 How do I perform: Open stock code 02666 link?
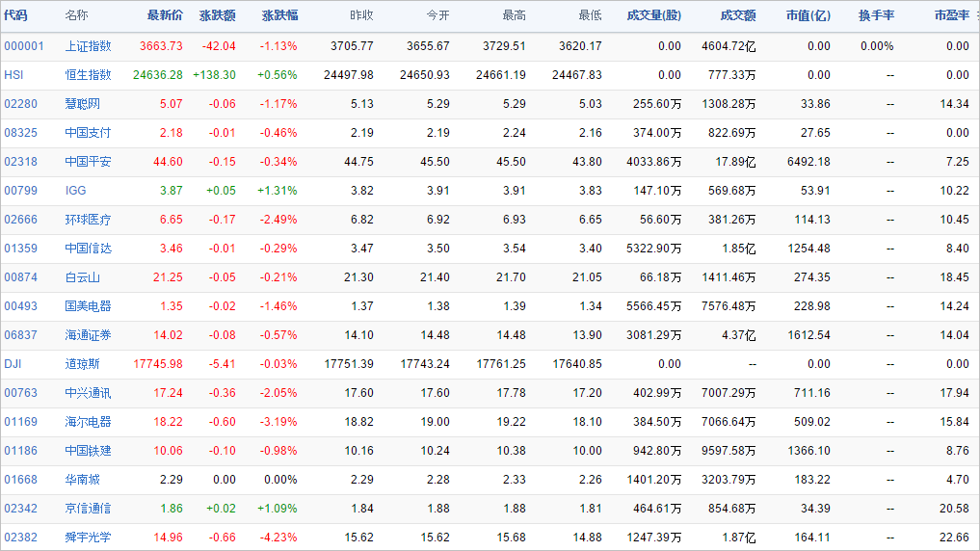tap(20, 220)
